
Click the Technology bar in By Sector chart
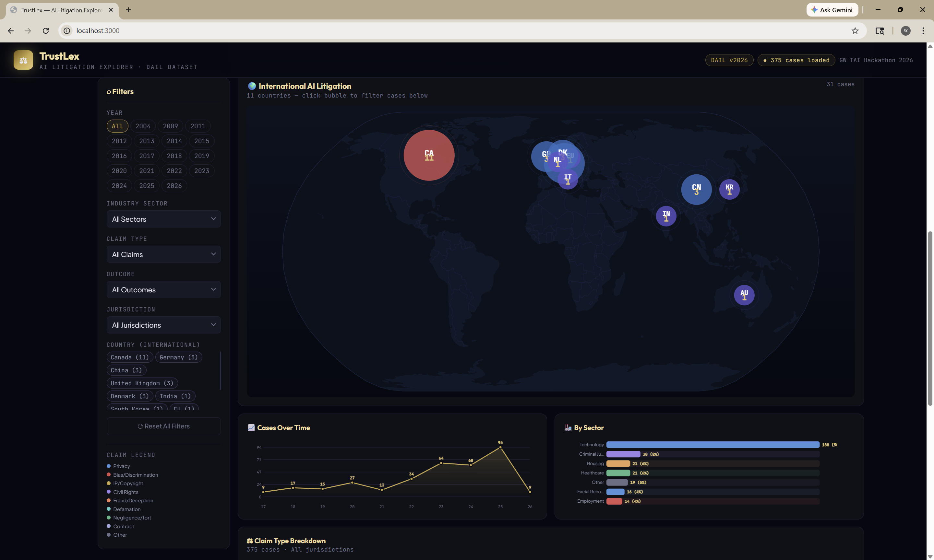712,445
